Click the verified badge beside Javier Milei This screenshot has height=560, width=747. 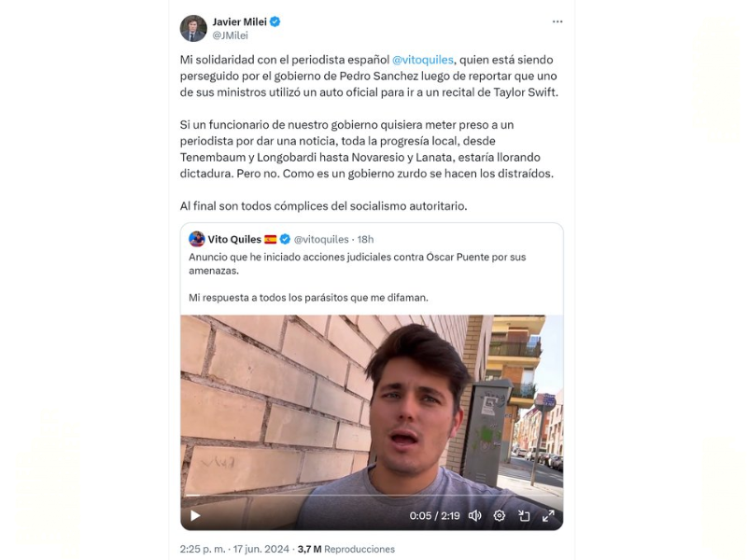275,21
